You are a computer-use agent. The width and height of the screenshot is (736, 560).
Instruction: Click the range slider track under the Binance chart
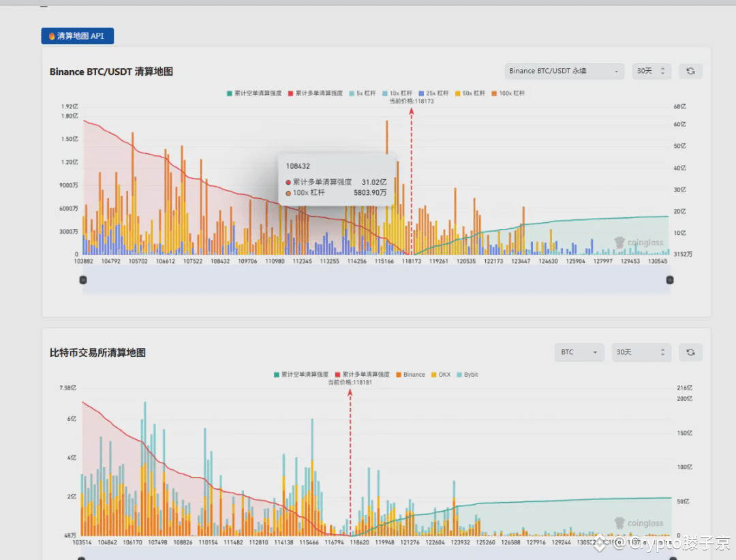click(x=376, y=280)
